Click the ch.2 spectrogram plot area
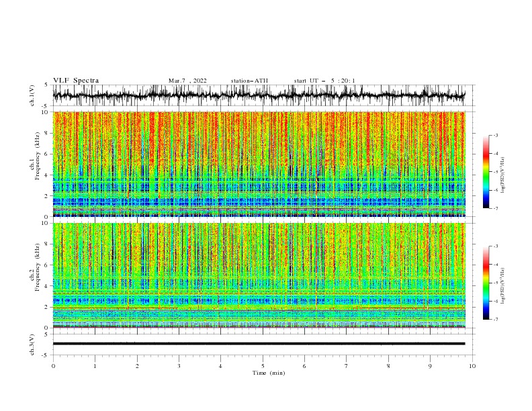The height and width of the screenshot is (411, 532). tap(259, 275)
